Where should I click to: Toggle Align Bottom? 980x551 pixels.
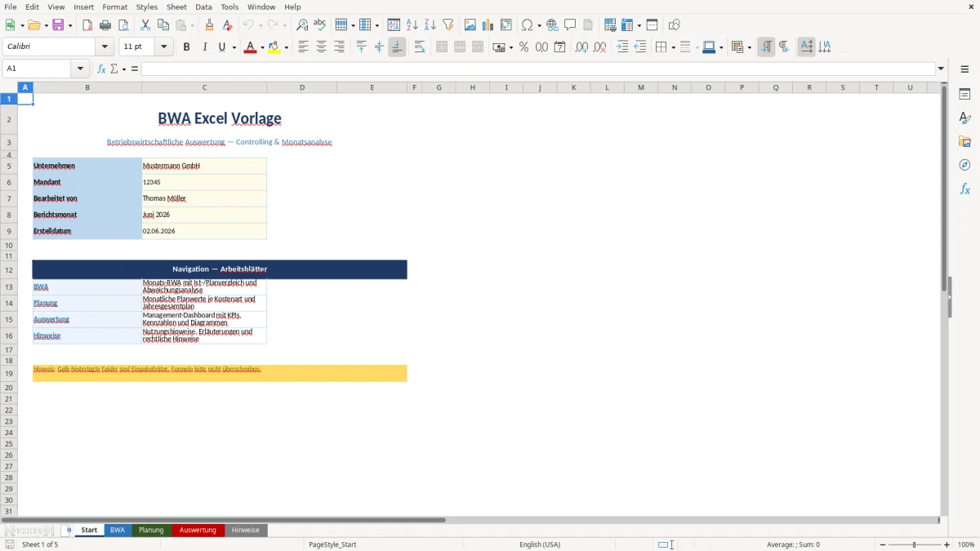(397, 47)
